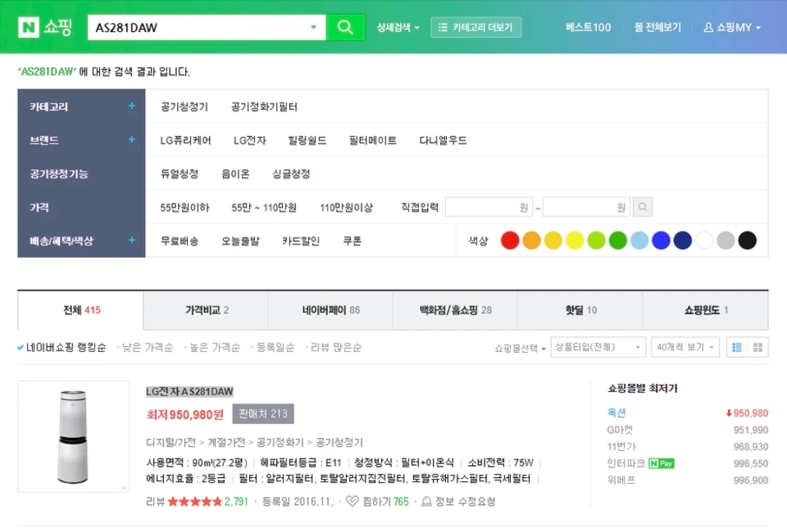
Task: Filter by brand LG퓨리케어
Action: point(186,141)
